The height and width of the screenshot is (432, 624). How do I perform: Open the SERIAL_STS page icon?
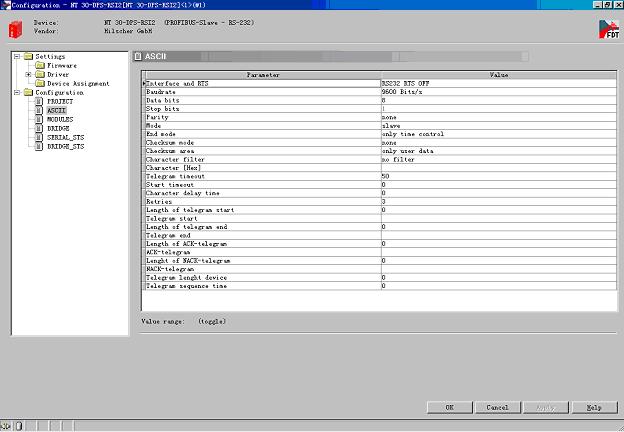tap(40, 138)
